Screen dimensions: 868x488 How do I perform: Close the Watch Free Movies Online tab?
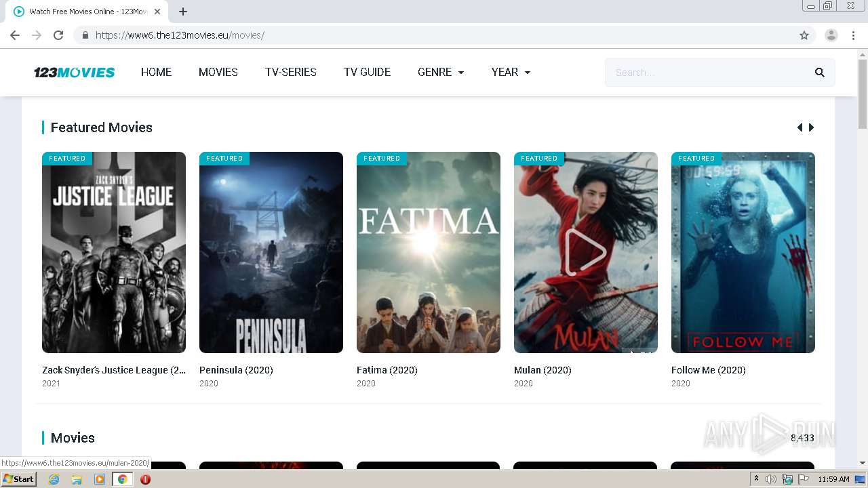coord(157,12)
